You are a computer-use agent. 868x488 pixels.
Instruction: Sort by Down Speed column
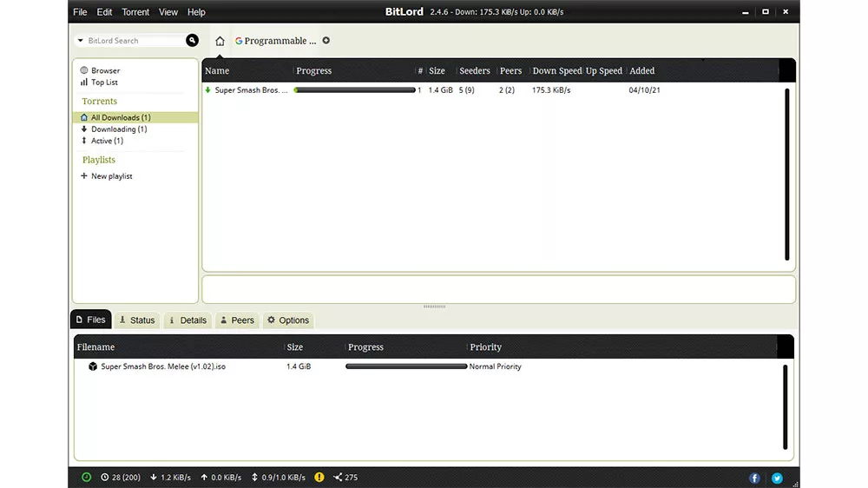557,71
